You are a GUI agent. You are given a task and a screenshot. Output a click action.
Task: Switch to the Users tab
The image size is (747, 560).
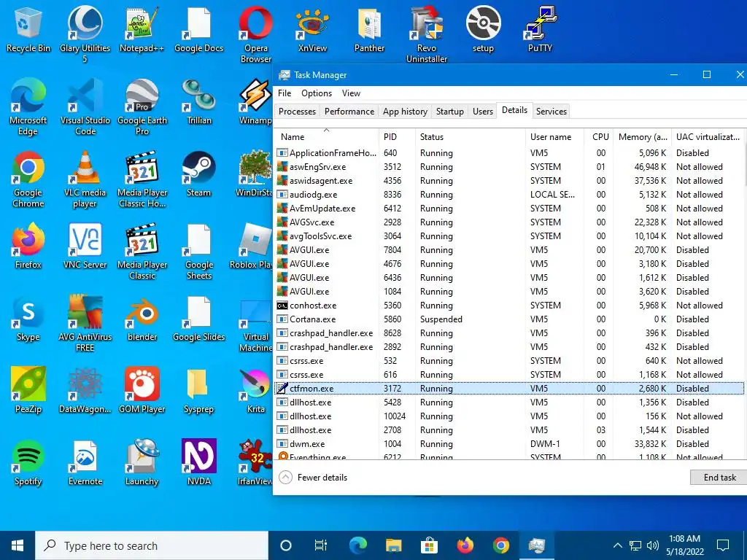click(483, 112)
